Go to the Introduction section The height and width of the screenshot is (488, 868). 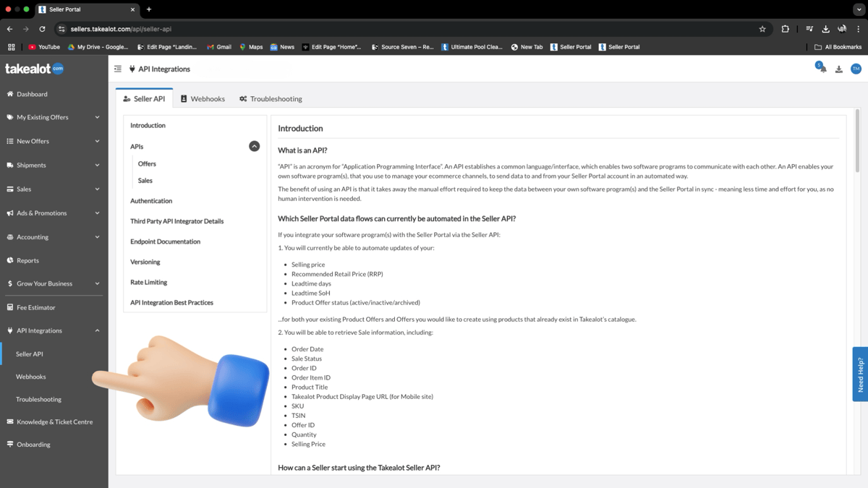point(148,125)
